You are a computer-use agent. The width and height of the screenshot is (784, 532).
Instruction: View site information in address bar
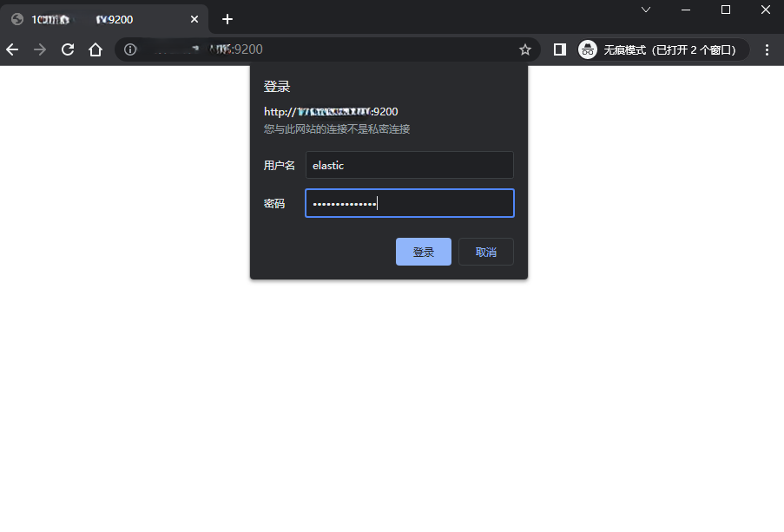pyautogui.click(x=130, y=49)
